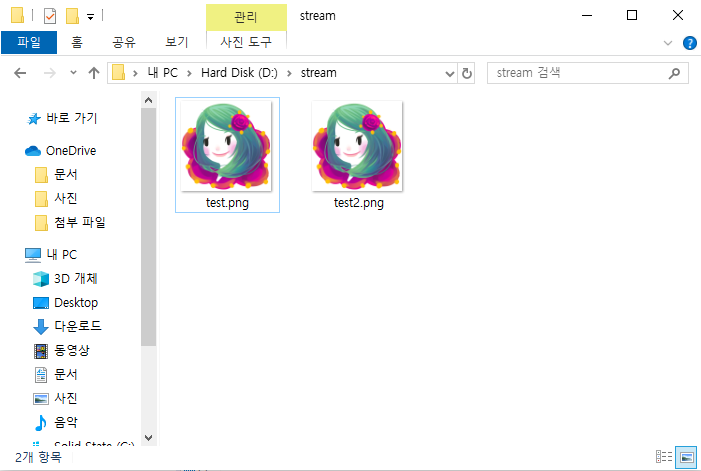Go forward with the forward arrow
Image resolution: width=701 pixels, height=471 pixels.
click(x=50, y=73)
